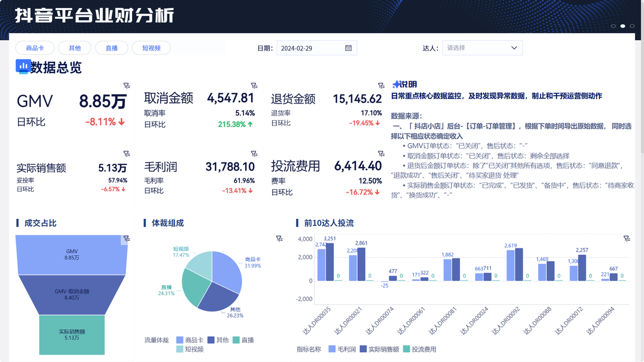The height and width of the screenshot is (362, 644).
Task: Toggle 投流费用 legend in bar chart
Action: point(420,349)
